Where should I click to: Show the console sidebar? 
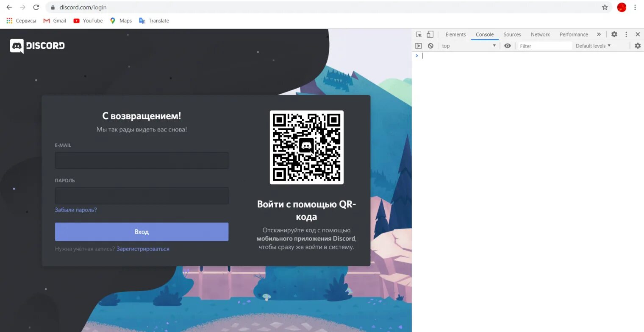[x=419, y=46]
